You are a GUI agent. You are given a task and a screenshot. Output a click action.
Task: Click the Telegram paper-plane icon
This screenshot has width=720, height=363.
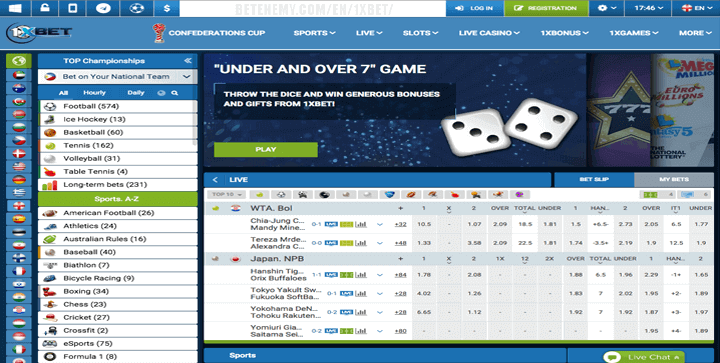pos(103,8)
